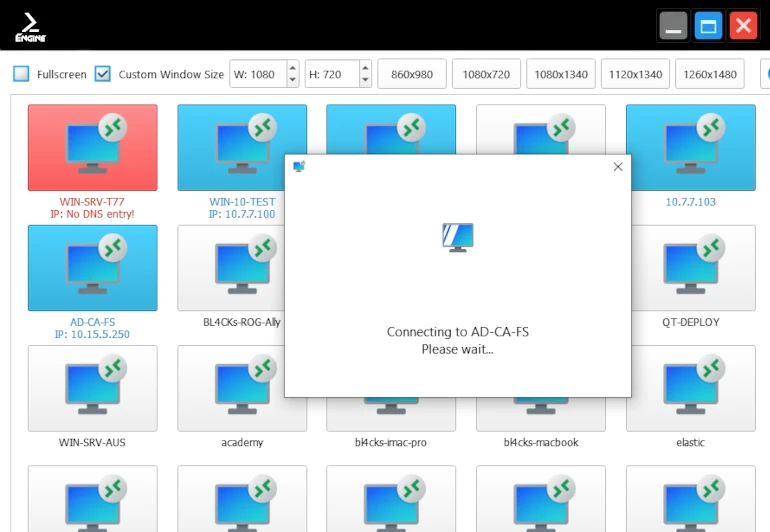Click the bl4cks-imac-pro label
770x532 pixels.
(390, 442)
